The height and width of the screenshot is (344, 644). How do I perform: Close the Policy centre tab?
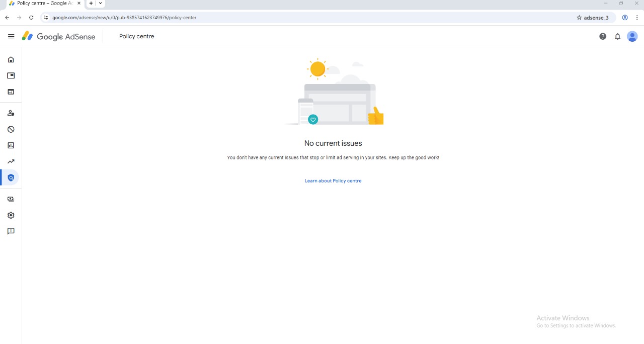[x=79, y=3]
